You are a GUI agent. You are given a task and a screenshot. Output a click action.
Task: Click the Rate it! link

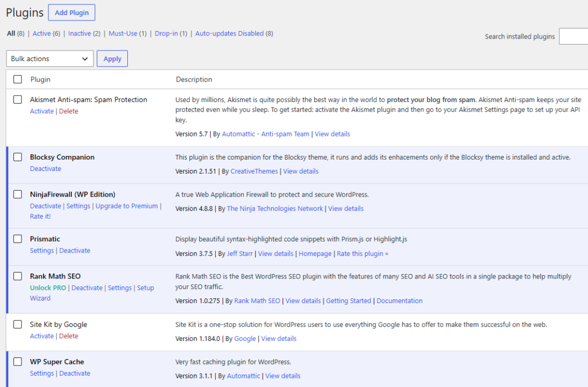click(x=40, y=216)
